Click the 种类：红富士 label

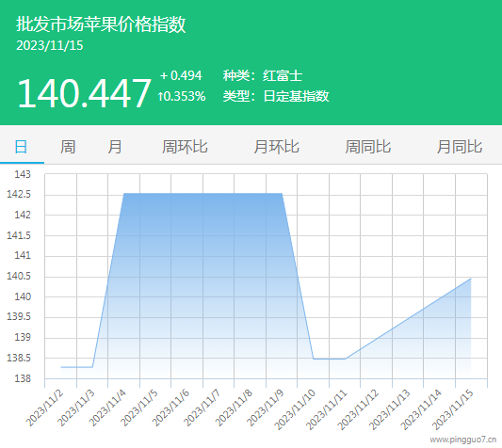pos(263,75)
